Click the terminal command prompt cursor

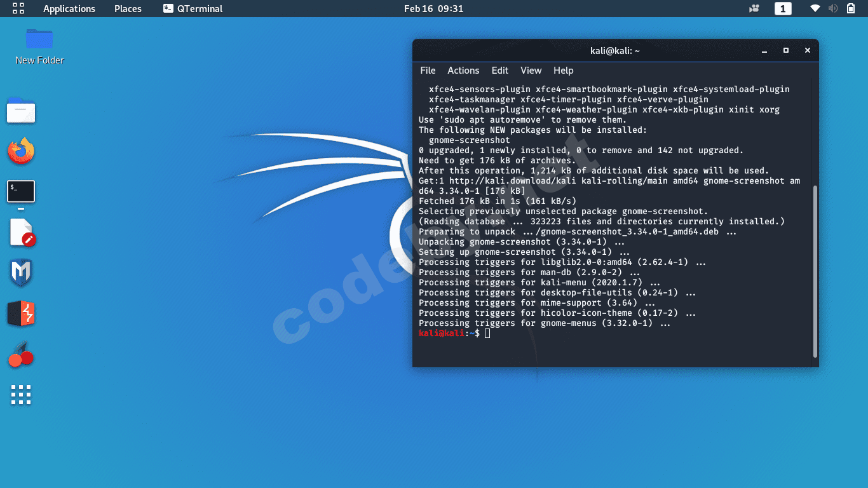coord(487,334)
